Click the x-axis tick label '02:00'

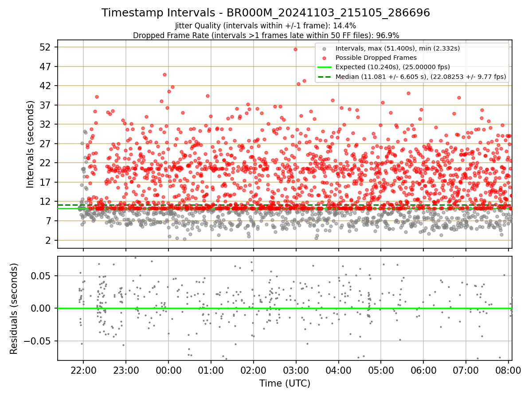253,370
